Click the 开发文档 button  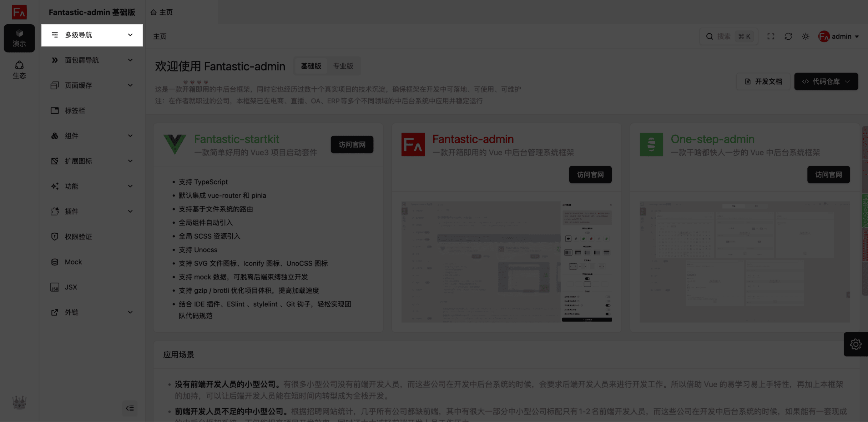pyautogui.click(x=763, y=81)
